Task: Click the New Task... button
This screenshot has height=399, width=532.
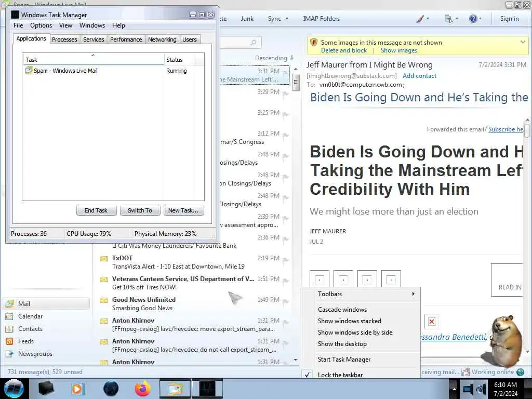Action: click(x=183, y=210)
